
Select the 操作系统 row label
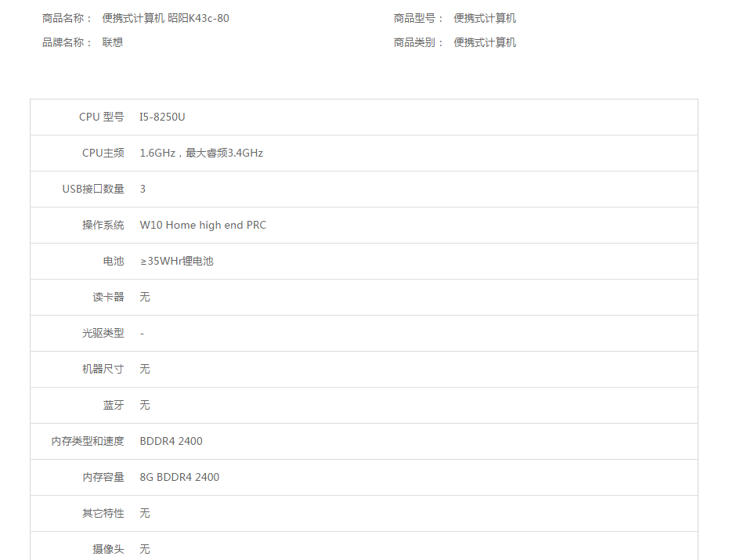(103, 225)
